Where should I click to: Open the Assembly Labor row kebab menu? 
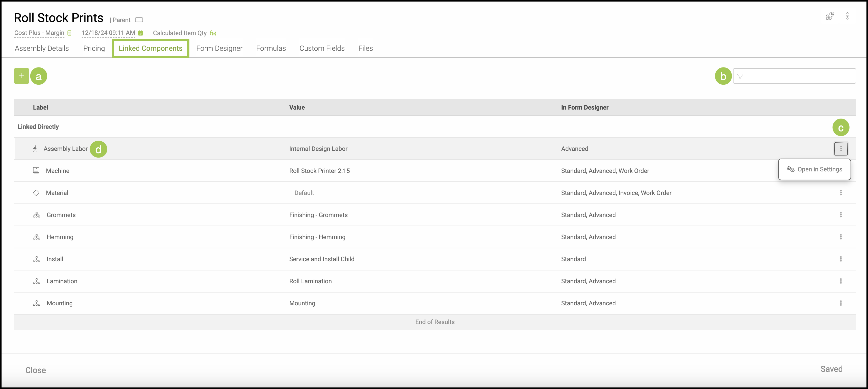(841, 149)
